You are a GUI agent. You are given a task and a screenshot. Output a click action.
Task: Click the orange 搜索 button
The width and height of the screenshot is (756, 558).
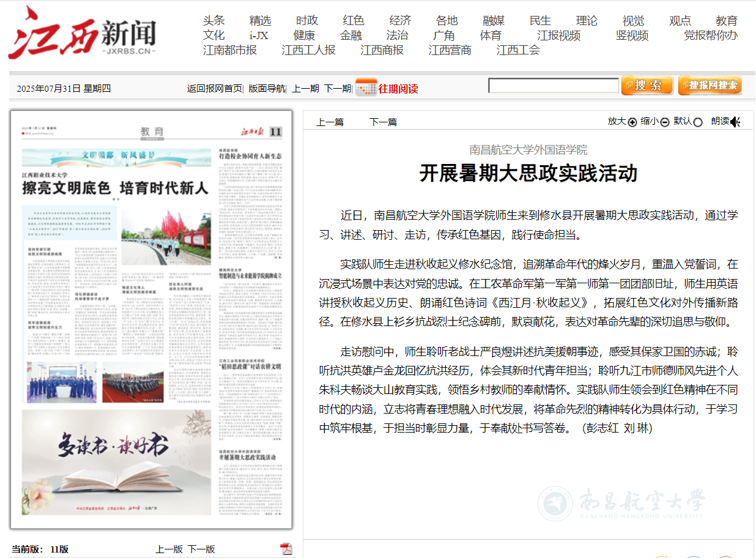pyautogui.click(x=647, y=86)
